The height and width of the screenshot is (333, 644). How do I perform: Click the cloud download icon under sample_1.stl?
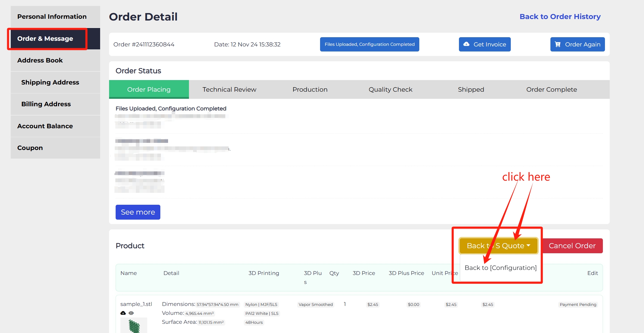pos(123,313)
